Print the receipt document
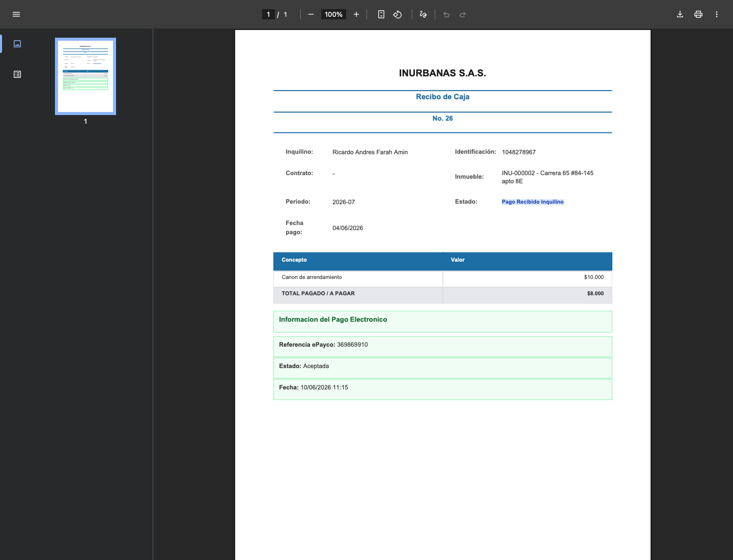Screen dimensions: 733x560 coord(698,14)
